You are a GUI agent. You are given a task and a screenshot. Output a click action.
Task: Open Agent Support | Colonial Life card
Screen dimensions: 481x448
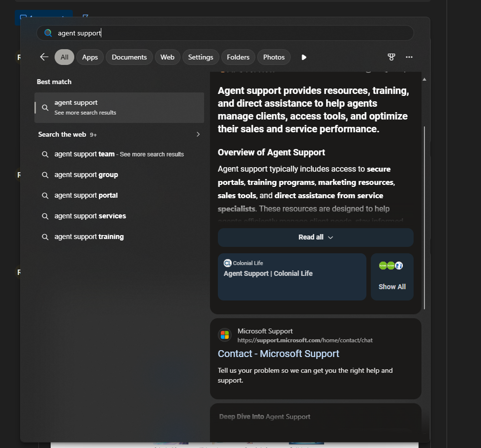[292, 277]
